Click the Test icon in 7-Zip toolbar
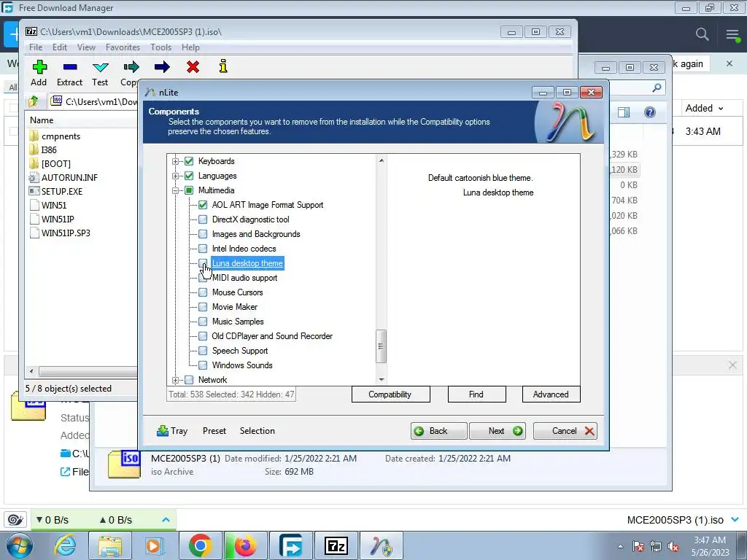Image resolution: width=747 pixels, height=560 pixels. coord(101,67)
